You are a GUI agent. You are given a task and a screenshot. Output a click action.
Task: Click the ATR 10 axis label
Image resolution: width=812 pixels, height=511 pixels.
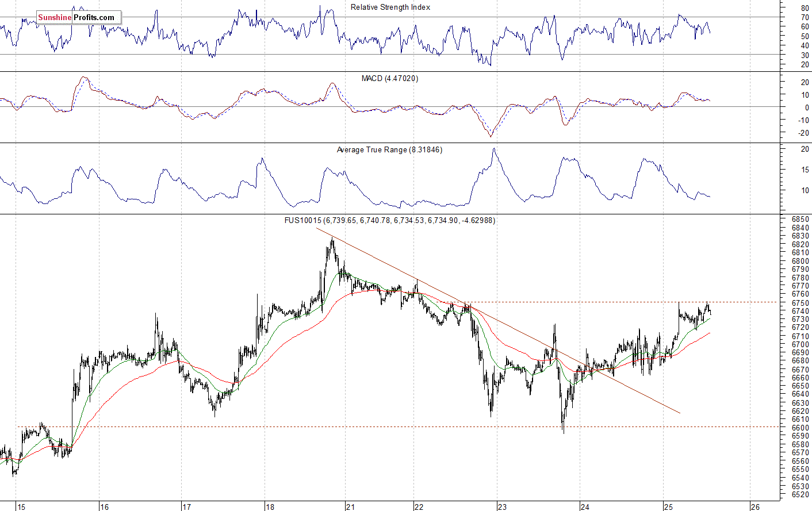coord(805,190)
